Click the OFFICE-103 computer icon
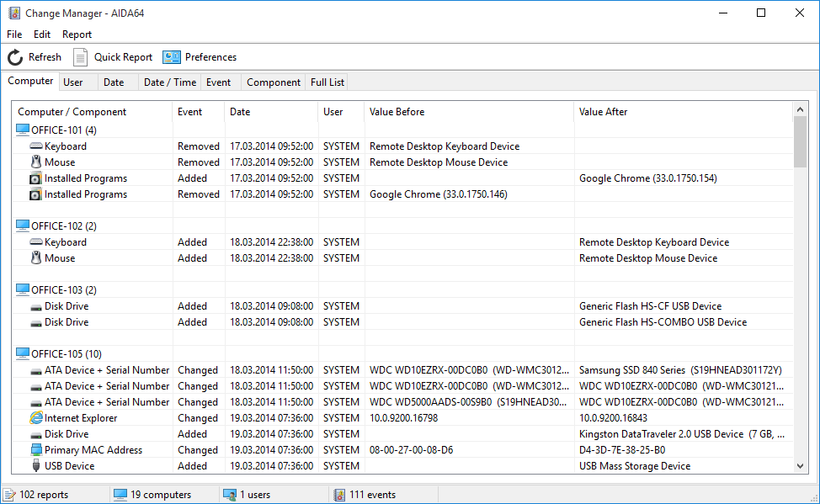This screenshot has height=504, width=820. 23,289
